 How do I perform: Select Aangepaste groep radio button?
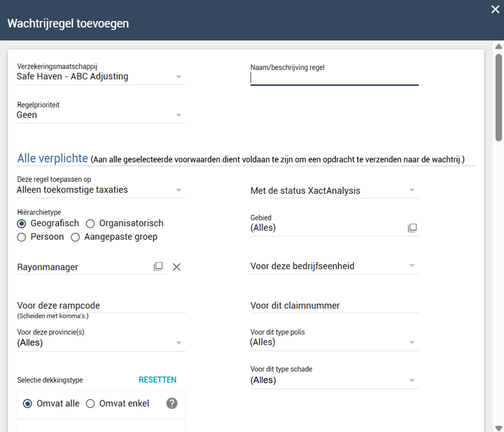pyautogui.click(x=75, y=237)
